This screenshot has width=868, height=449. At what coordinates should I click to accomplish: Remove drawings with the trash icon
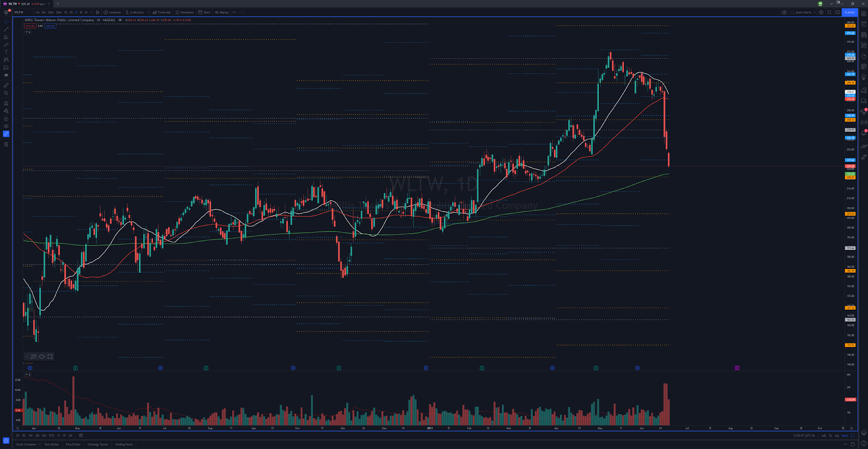click(6, 144)
